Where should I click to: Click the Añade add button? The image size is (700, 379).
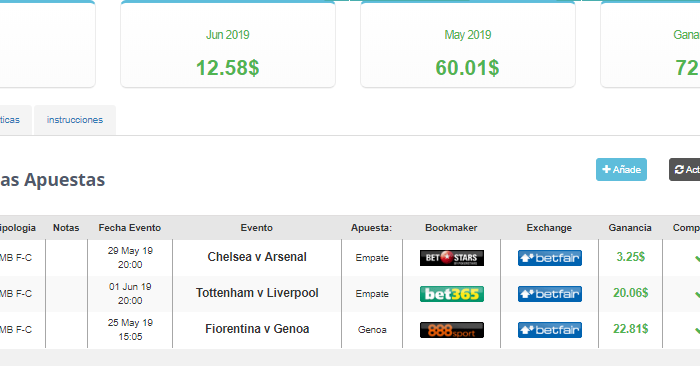(621, 170)
